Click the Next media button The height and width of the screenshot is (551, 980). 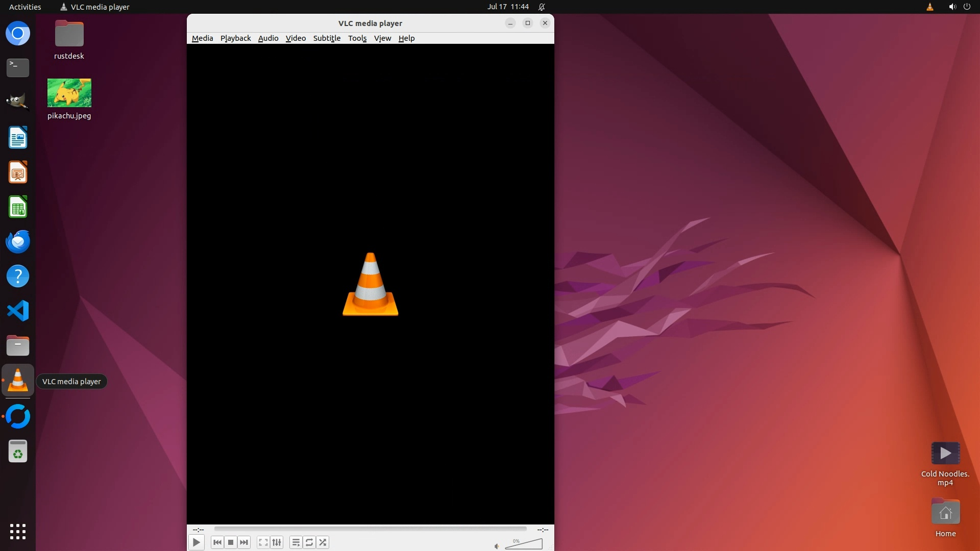click(244, 542)
